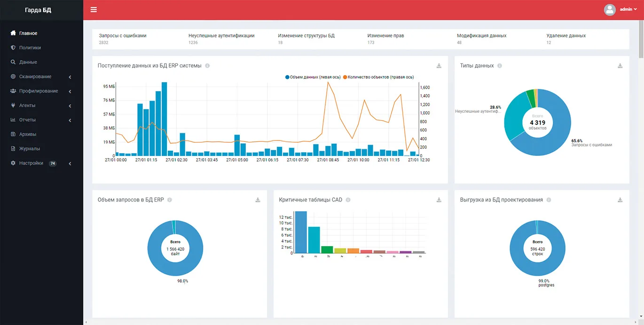
Task: Click the 98.0% donut label
Action: [x=182, y=281]
